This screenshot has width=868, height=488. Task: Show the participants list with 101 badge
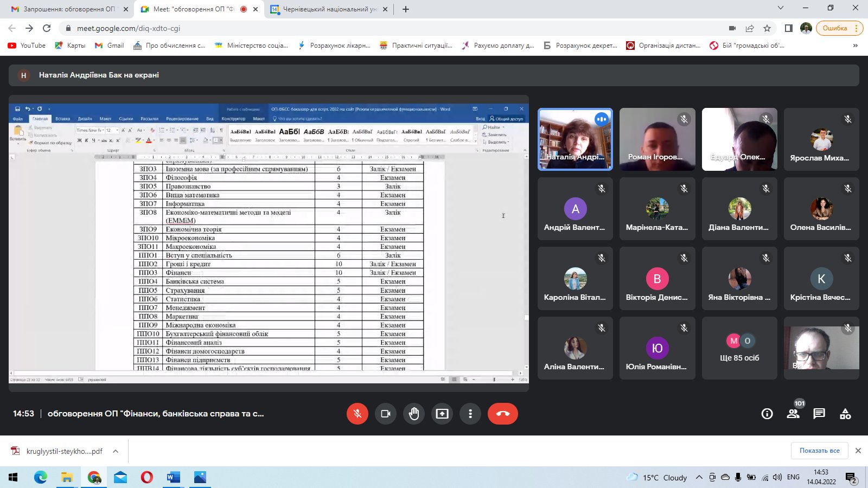click(x=793, y=414)
